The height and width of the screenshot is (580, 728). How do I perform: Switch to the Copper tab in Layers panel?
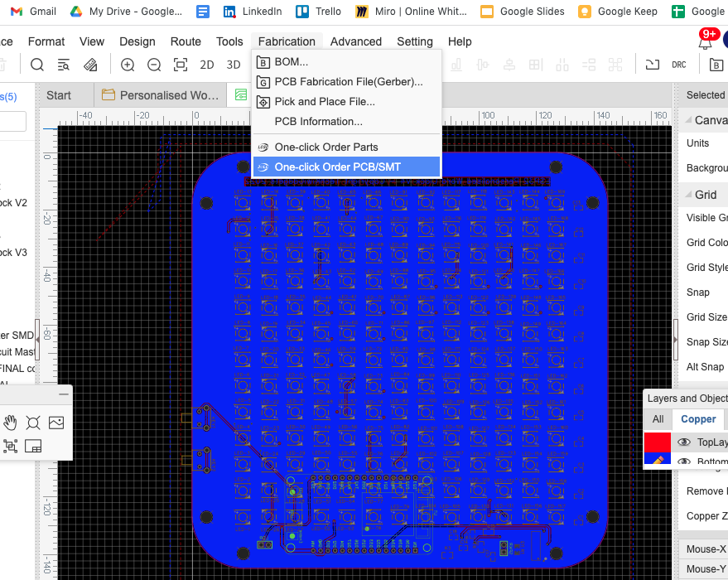(x=698, y=419)
